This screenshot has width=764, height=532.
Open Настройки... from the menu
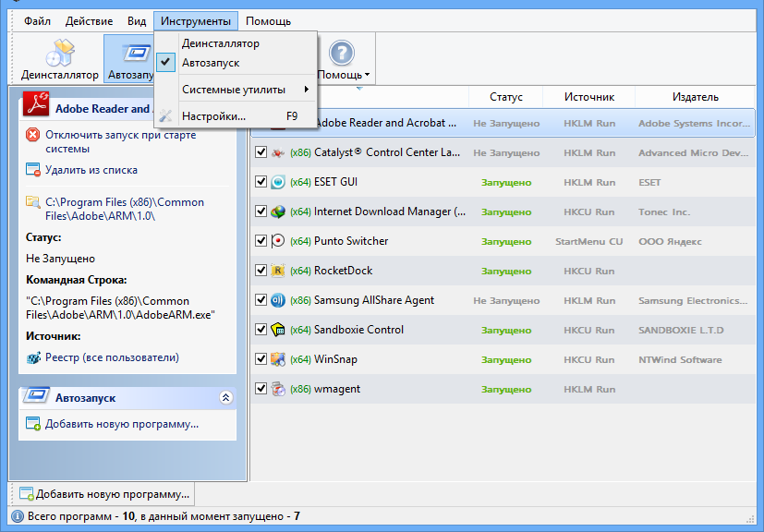coord(236,116)
